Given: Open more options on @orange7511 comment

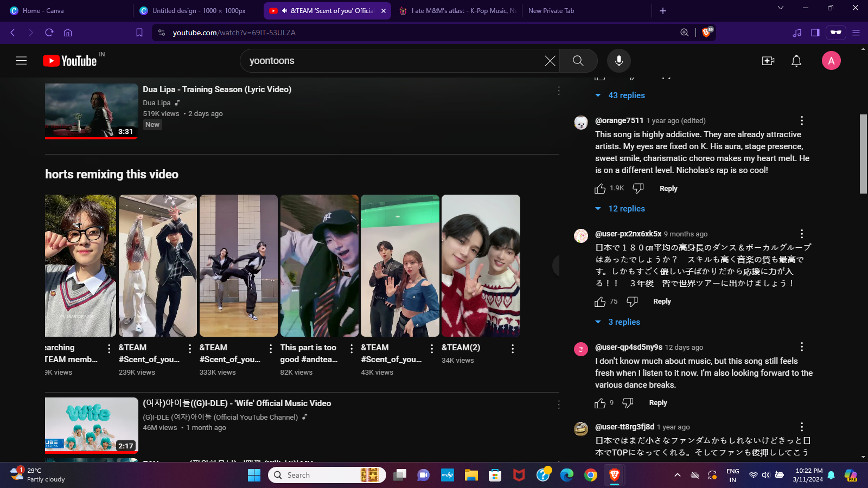Looking at the screenshot, I should [802, 120].
